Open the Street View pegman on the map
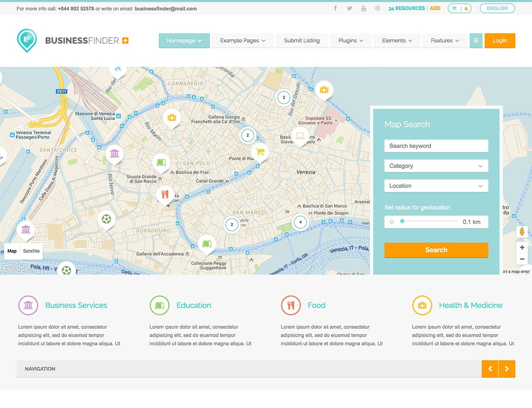The image size is (532, 408). (522, 232)
